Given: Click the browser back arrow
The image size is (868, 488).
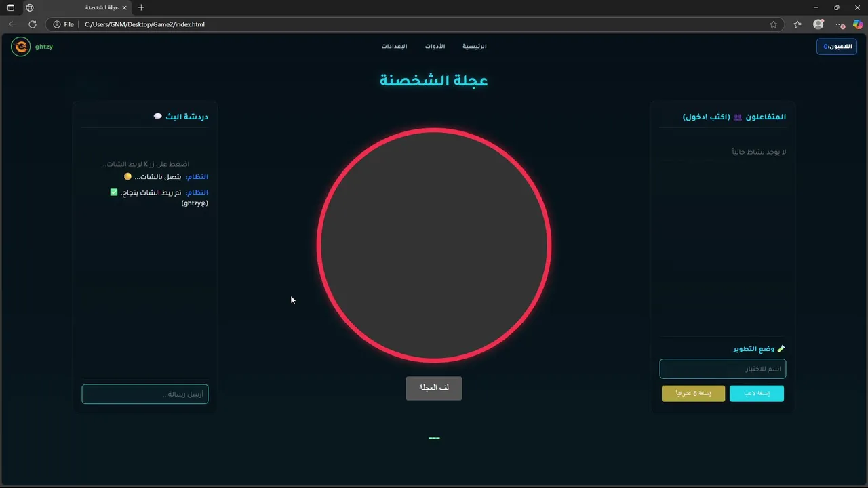Looking at the screenshot, I should click(x=12, y=24).
